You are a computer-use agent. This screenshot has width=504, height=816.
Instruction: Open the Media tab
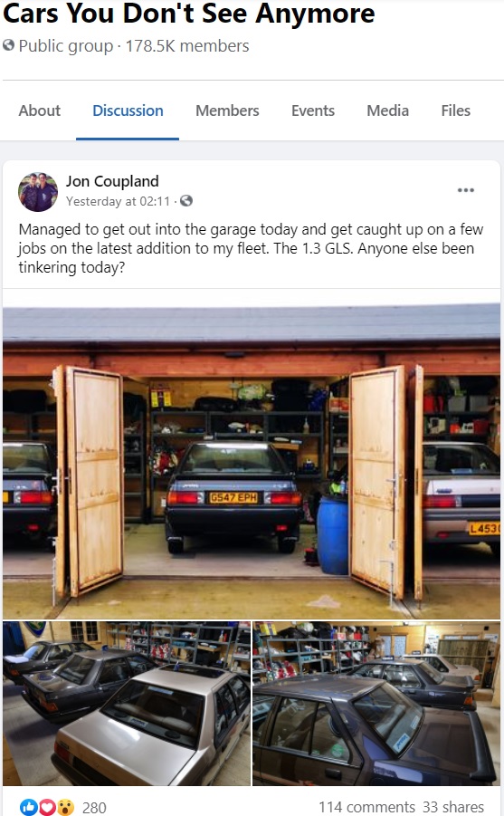pyautogui.click(x=388, y=110)
